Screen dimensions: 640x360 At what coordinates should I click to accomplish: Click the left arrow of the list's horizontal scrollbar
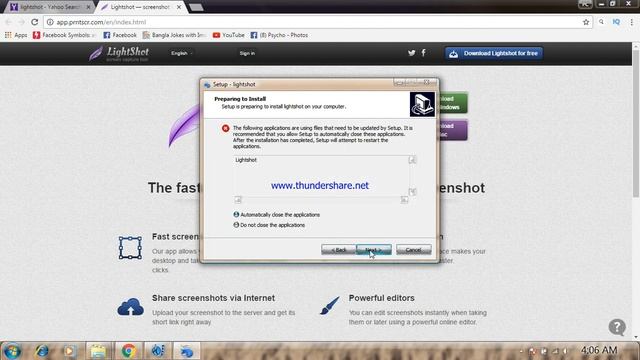(x=238, y=200)
